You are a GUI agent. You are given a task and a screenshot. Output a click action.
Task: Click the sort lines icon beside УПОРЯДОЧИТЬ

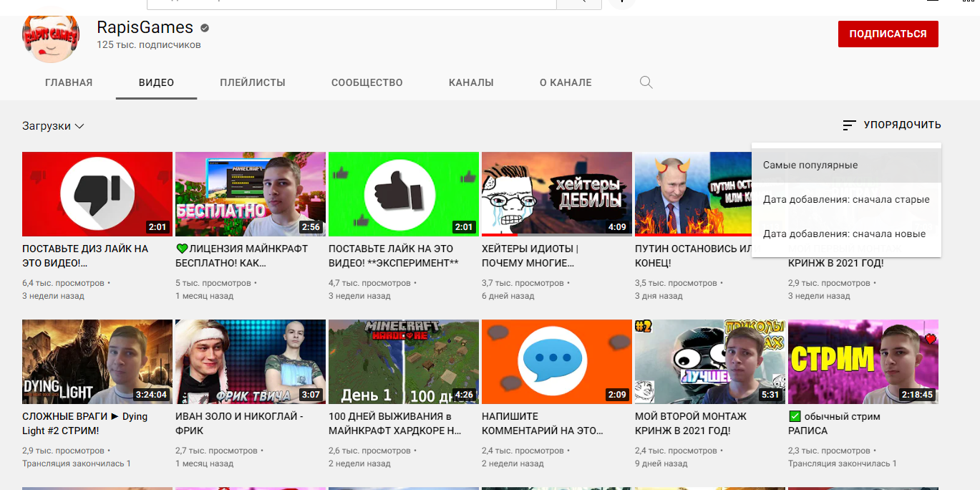[849, 125]
